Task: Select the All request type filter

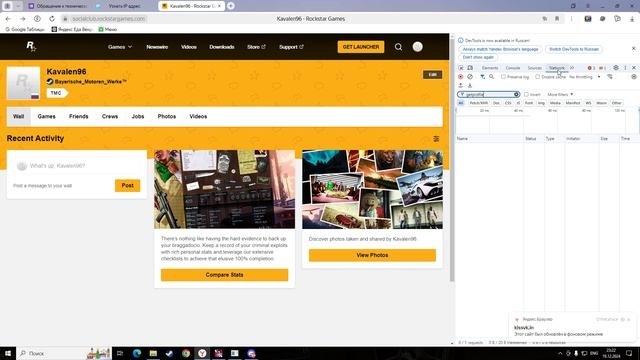Action: pyautogui.click(x=461, y=103)
